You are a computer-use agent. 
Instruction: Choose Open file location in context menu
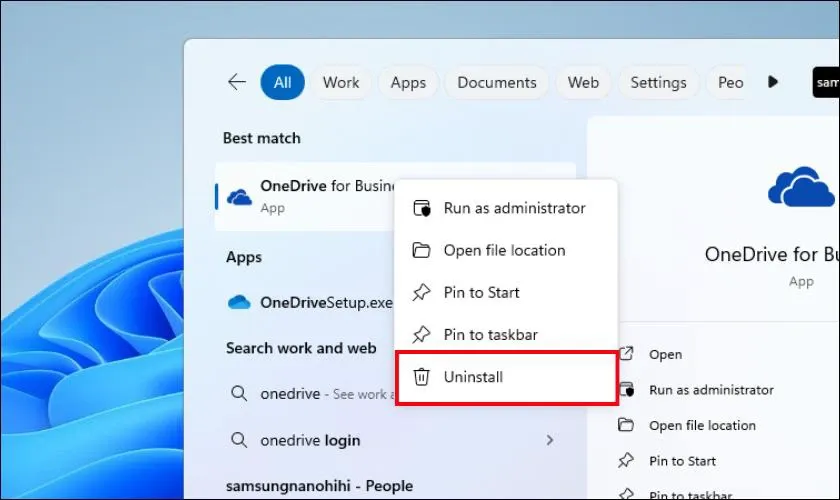tap(506, 250)
